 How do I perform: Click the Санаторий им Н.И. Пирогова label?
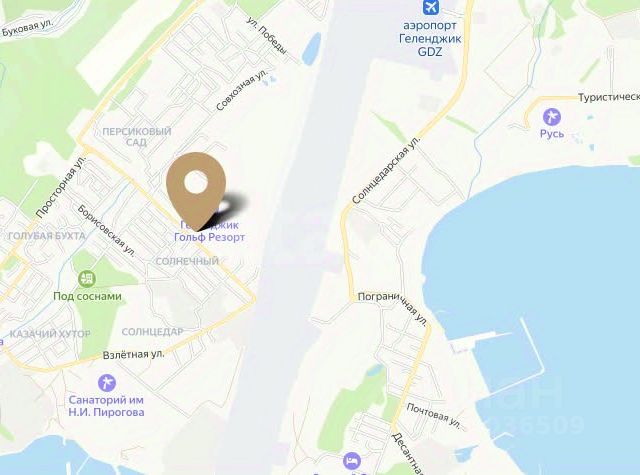(x=106, y=406)
